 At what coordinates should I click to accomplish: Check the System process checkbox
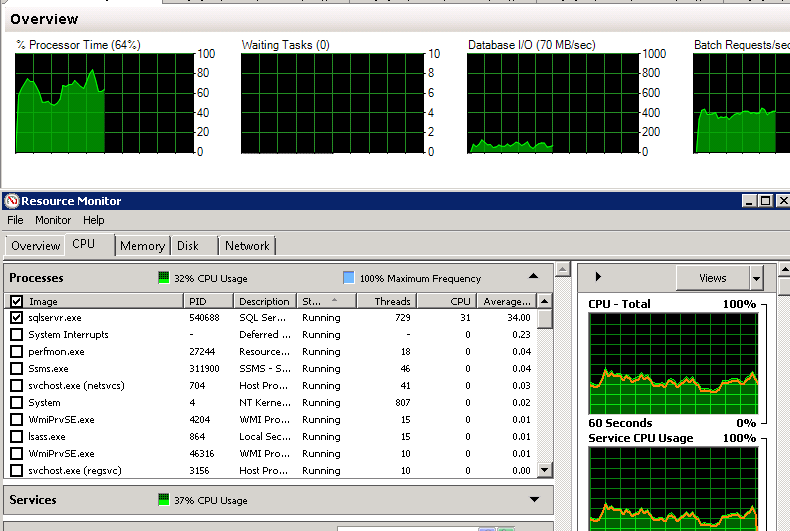click(17, 403)
